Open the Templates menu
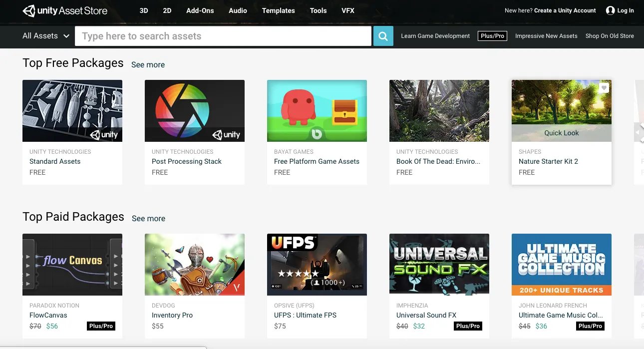 (279, 10)
